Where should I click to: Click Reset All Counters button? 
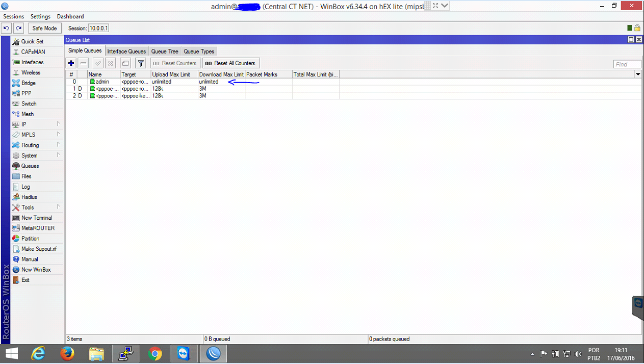[x=231, y=63]
